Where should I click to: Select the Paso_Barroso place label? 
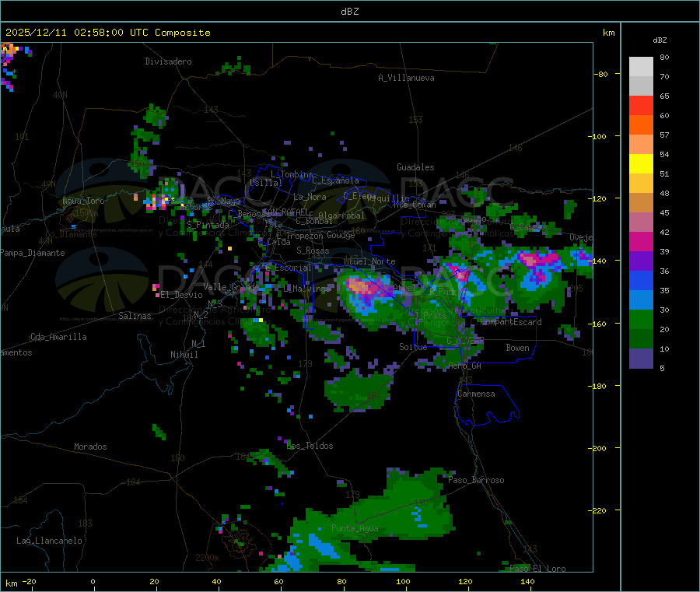click(x=476, y=480)
